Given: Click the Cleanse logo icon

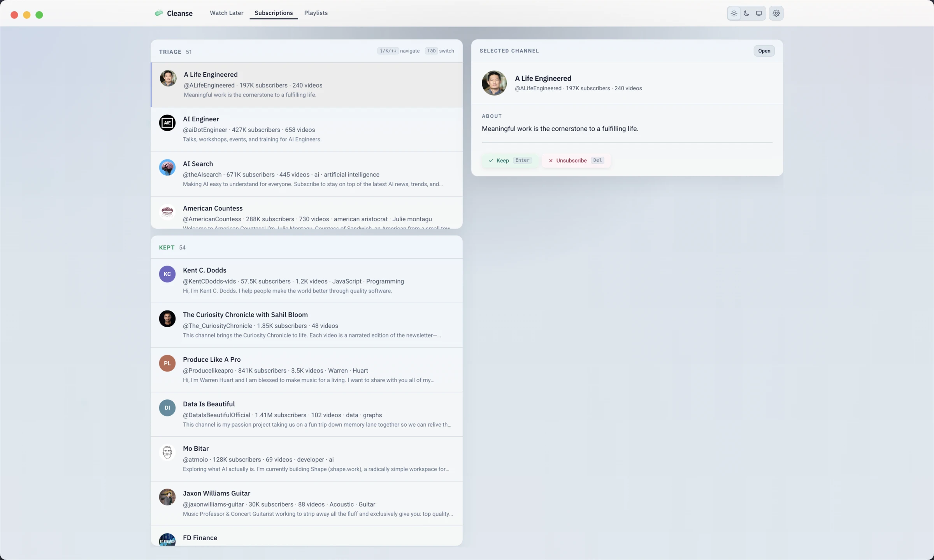Looking at the screenshot, I should click(x=159, y=13).
